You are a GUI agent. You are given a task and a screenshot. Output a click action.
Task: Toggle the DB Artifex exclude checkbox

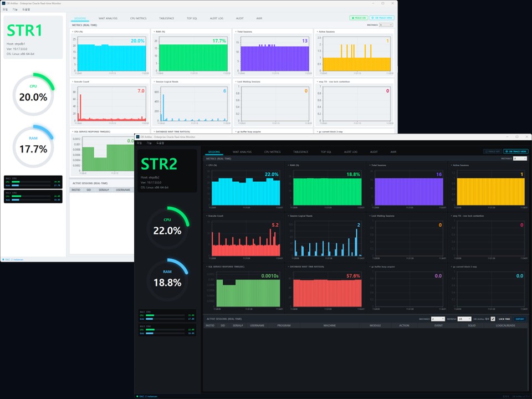pyautogui.click(x=493, y=319)
